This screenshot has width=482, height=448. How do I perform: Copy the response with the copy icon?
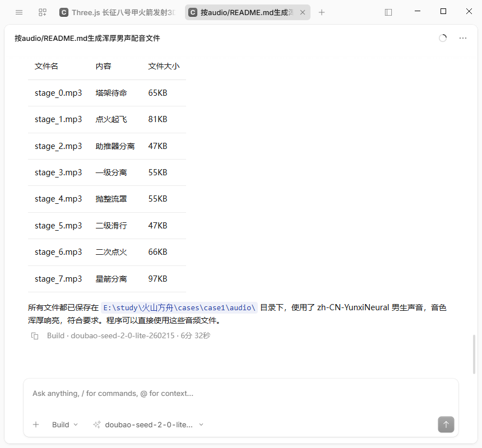[35, 336]
